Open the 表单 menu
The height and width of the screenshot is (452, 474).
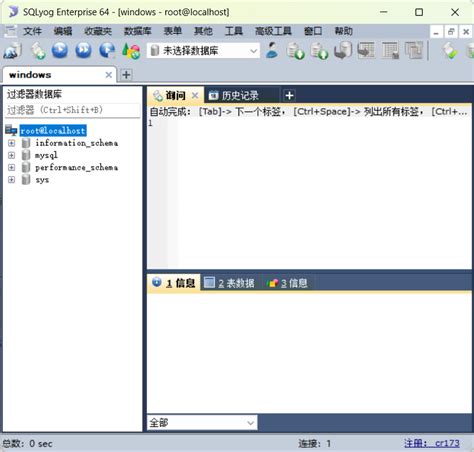coord(173,31)
